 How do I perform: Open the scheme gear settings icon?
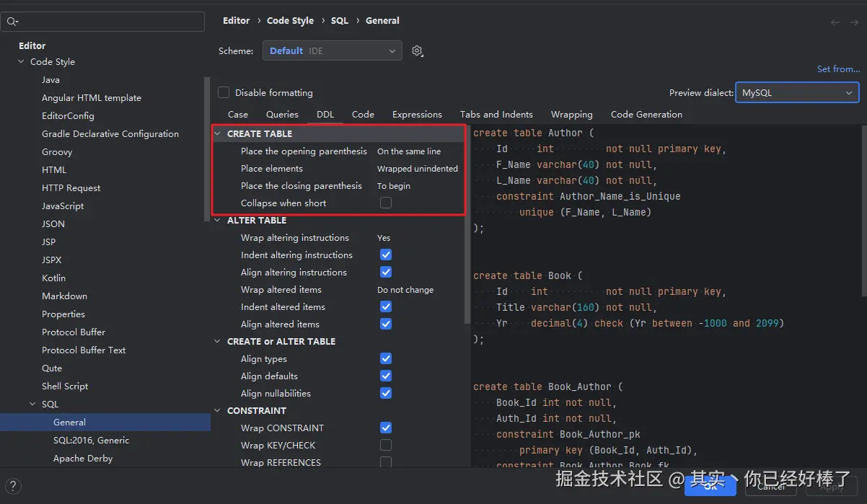[x=417, y=50]
